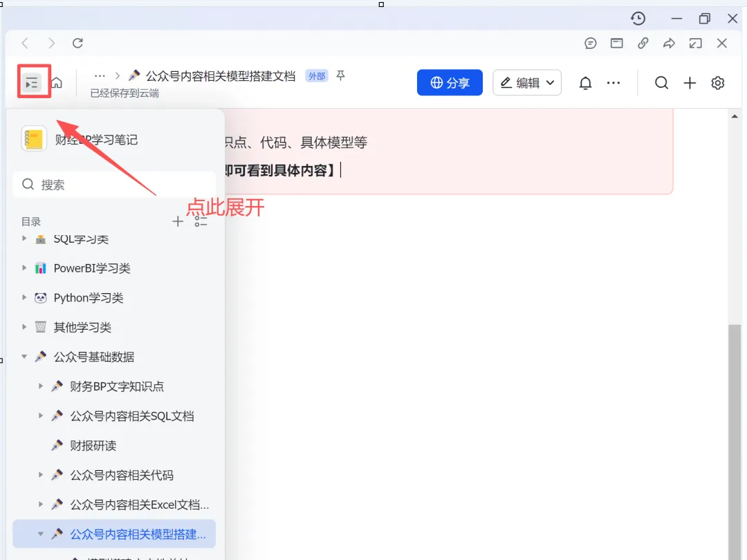747x560 pixels.
Task: Expand 财务BP文字知识点 node
Action: pyautogui.click(x=41, y=386)
